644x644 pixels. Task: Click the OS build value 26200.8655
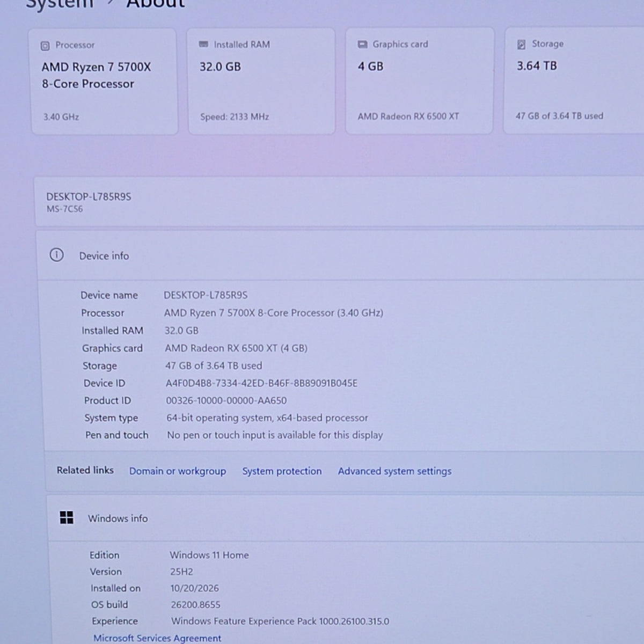195,604
